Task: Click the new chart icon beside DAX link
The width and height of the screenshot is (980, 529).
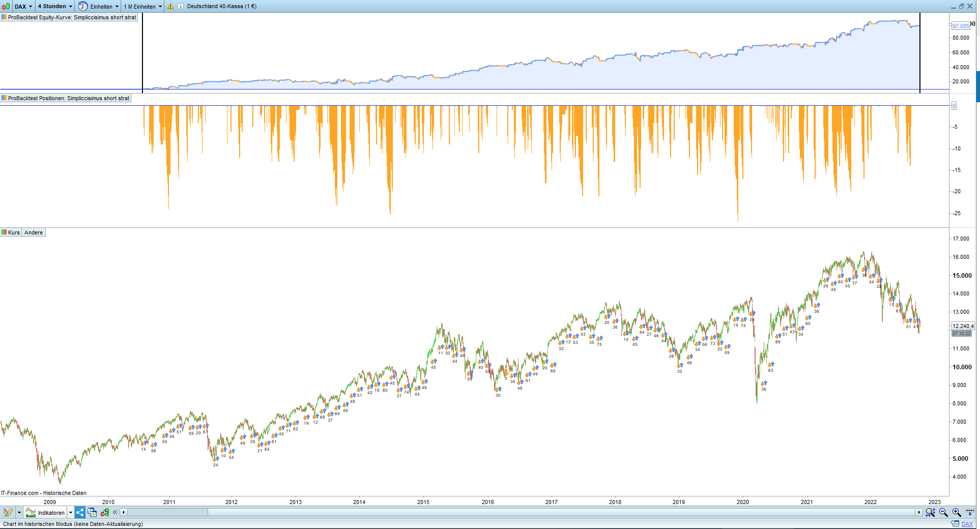Action: point(955,524)
